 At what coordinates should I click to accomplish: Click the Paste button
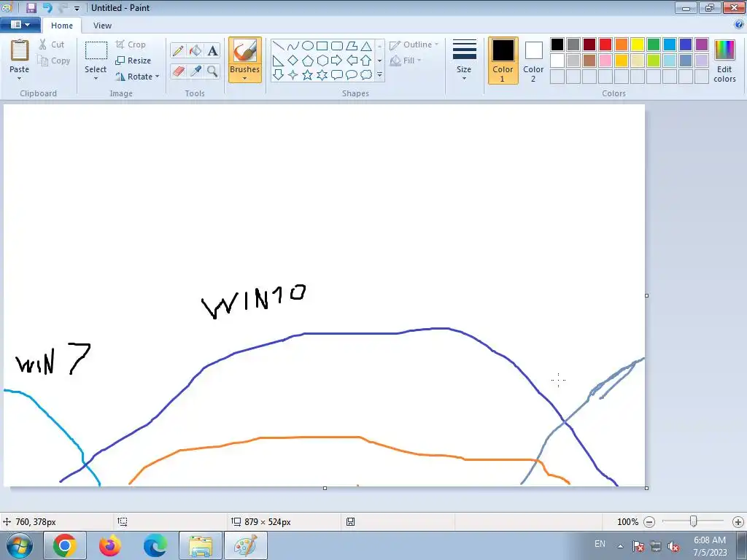pos(20,56)
